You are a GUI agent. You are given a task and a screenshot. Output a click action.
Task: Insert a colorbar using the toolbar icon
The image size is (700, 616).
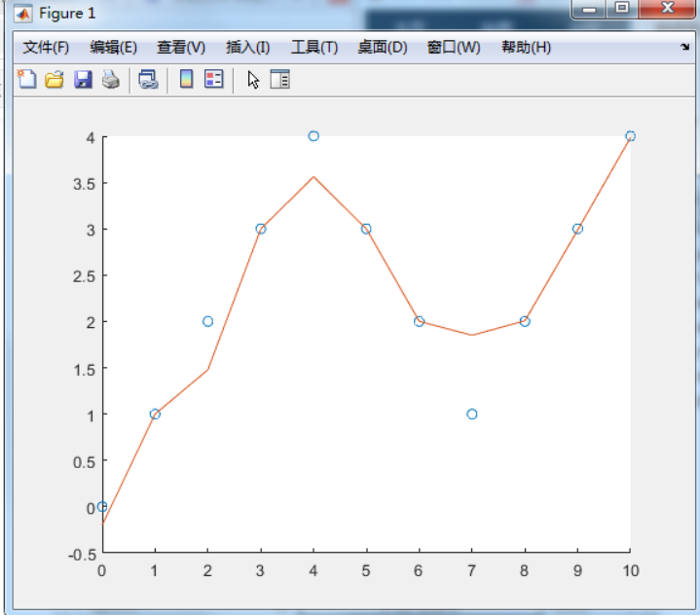(x=186, y=79)
